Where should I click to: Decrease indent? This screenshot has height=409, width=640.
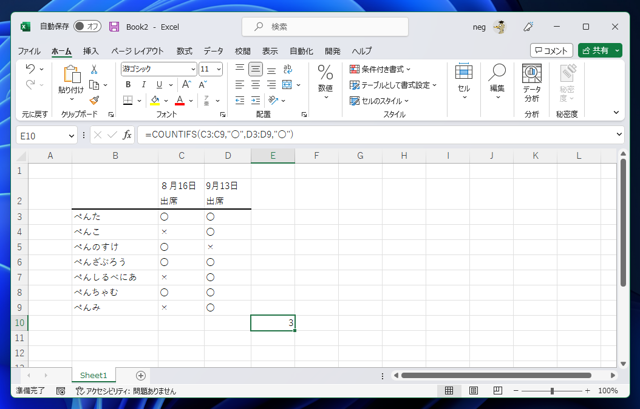click(240, 100)
